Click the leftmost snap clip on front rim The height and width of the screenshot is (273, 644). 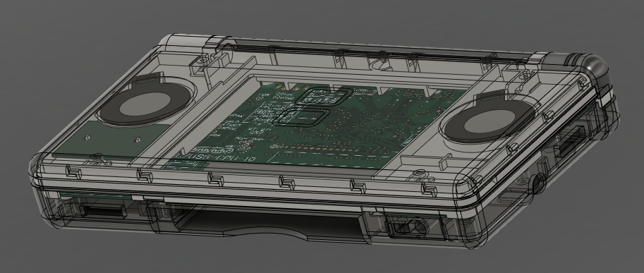(x=74, y=172)
